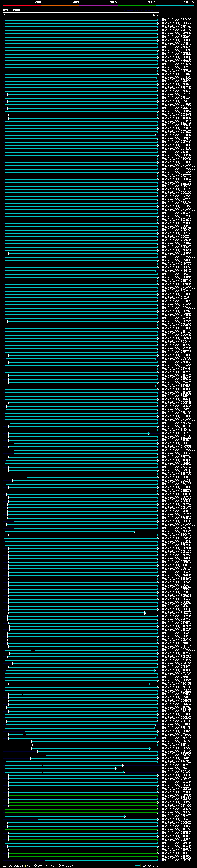Select the UniRef100_C9SUZ2 label
This screenshot has width=197, height=868.
(x=177, y=511)
